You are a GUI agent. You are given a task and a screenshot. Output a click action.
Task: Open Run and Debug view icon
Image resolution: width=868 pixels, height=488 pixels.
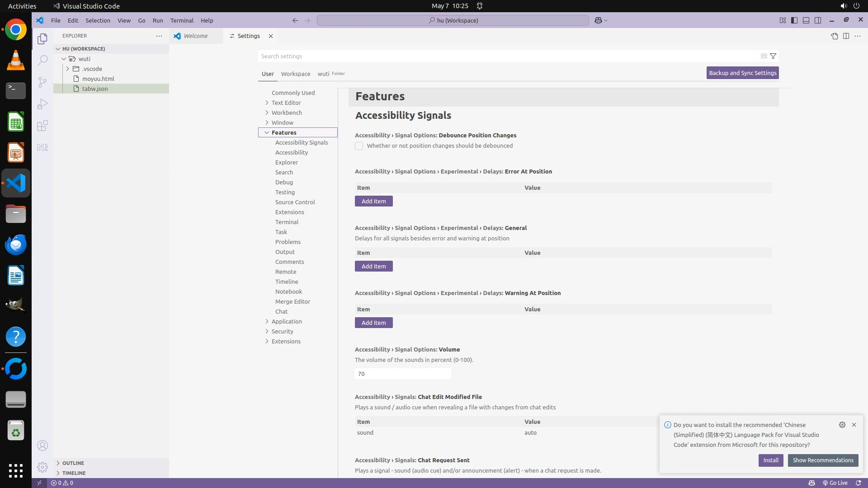[x=42, y=104]
